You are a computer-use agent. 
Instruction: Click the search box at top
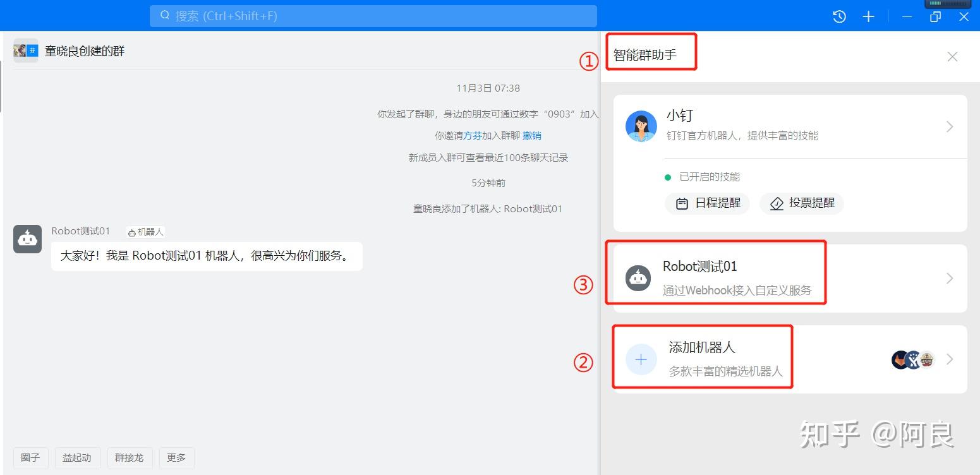(373, 16)
